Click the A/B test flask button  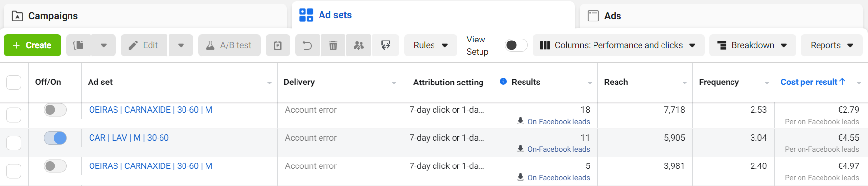click(229, 45)
